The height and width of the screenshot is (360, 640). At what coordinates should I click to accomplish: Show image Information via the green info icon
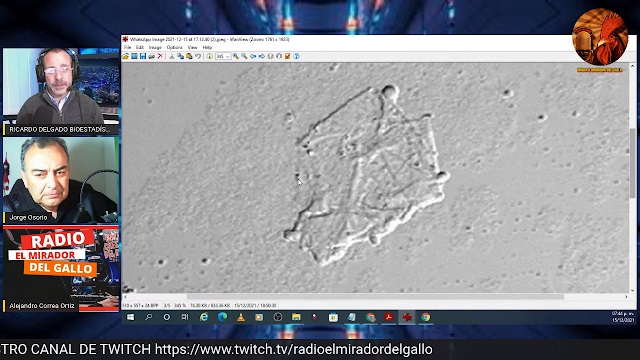(209, 56)
